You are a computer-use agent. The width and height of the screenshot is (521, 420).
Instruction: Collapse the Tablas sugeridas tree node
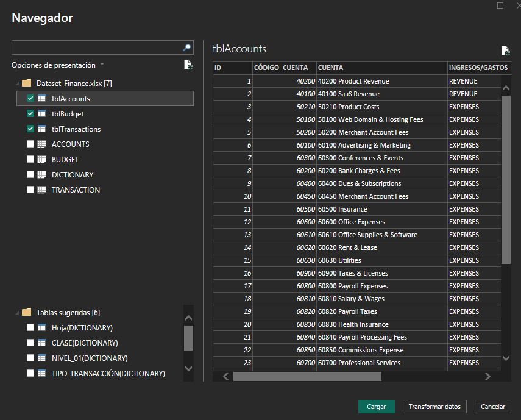[x=17, y=313]
